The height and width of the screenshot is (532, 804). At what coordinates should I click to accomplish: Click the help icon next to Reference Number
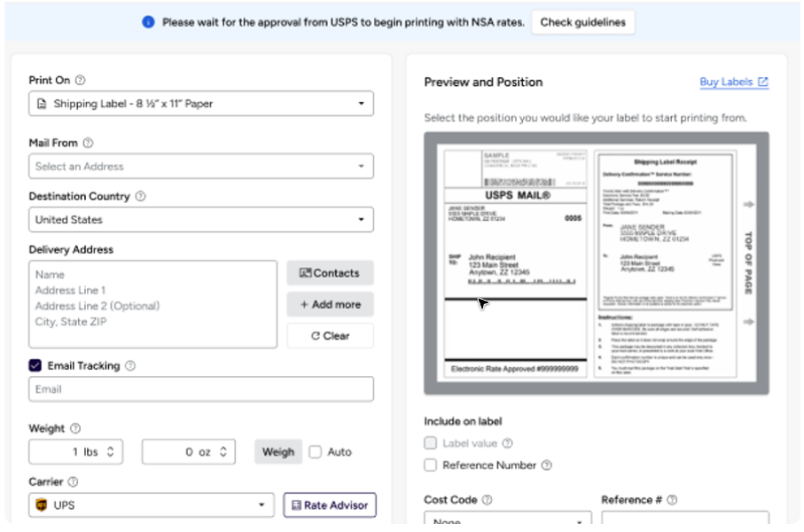(x=544, y=465)
